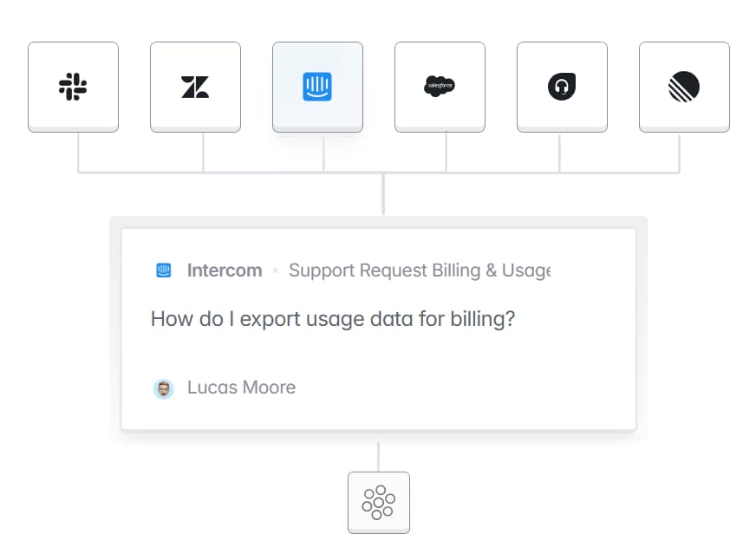The image size is (756, 560).
Task: Click the Lucas Moore name
Action: [242, 387]
